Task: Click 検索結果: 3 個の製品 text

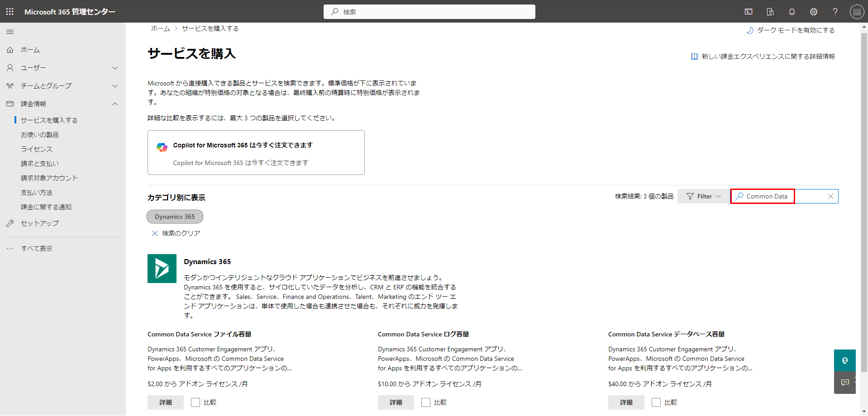Action: pos(644,196)
